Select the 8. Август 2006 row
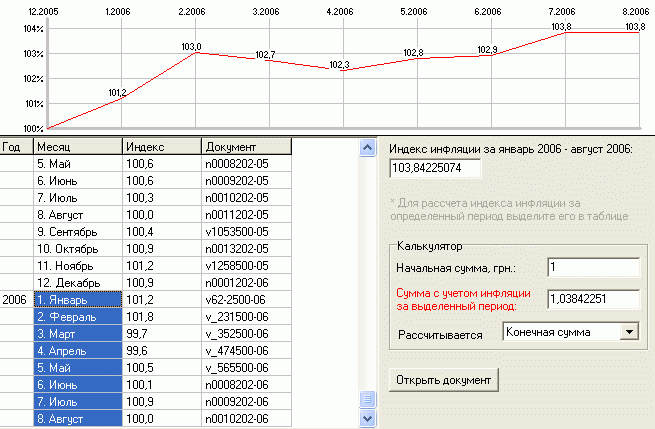Screen dimensions: 655x429 point(77,418)
